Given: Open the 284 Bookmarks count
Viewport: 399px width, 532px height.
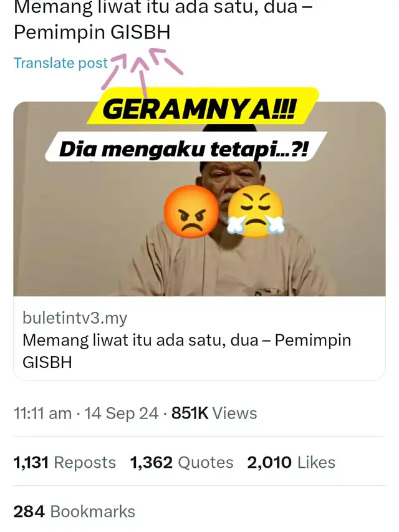Looking at the screenshot, I should (74, 511).
